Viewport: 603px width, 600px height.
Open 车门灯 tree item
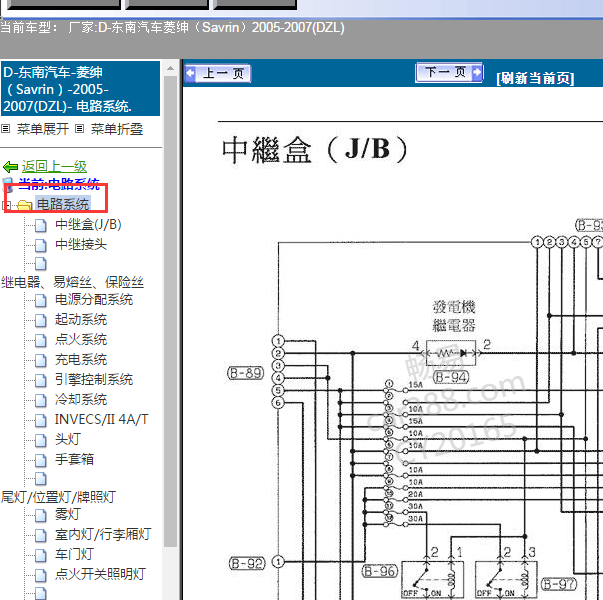coord(74,554)
